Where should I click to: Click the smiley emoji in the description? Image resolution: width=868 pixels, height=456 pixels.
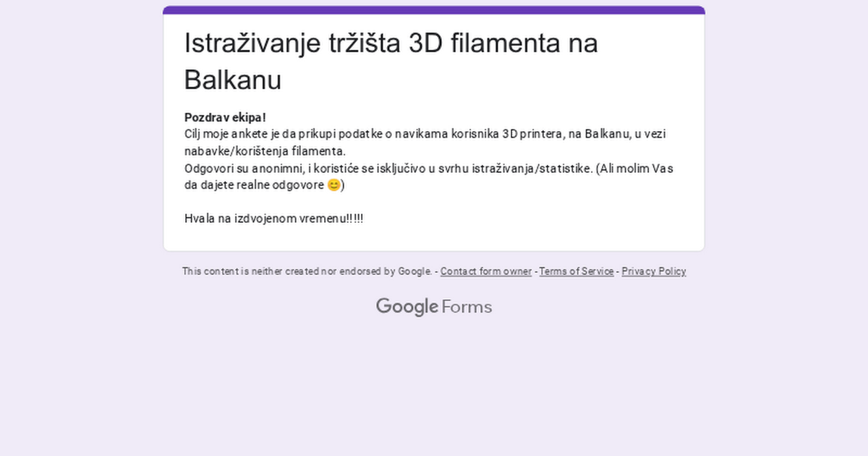(333, 185)
